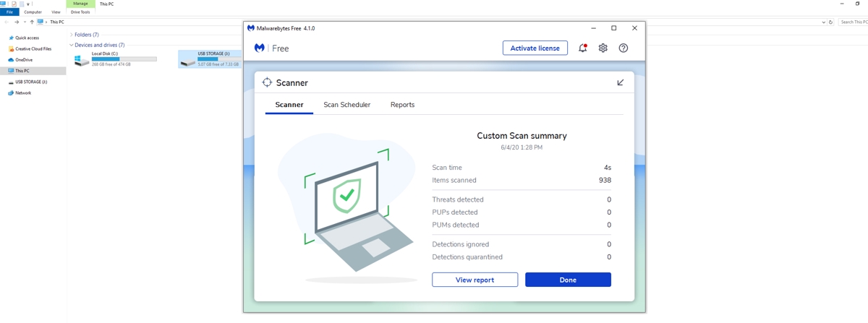Click View report button
Screen dimensions: 868x323
point(475,280)
